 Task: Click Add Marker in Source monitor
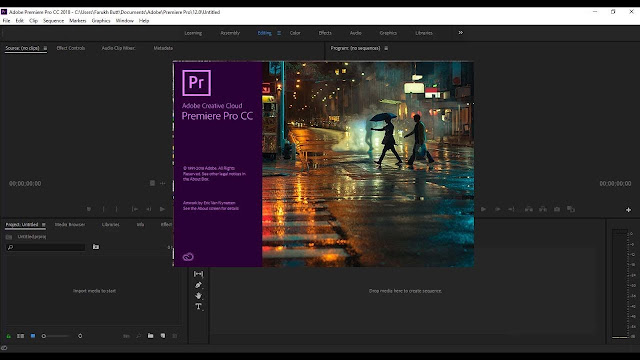pos(89,209)
